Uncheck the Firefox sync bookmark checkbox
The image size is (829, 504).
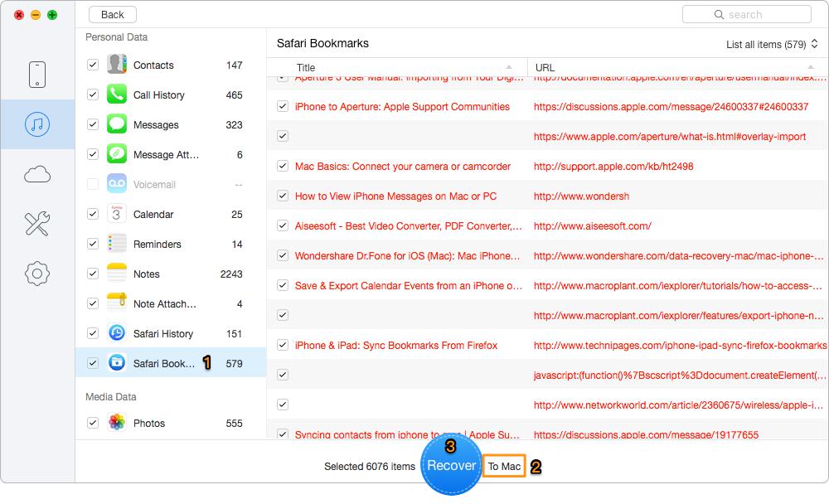(x=283, y=346)
